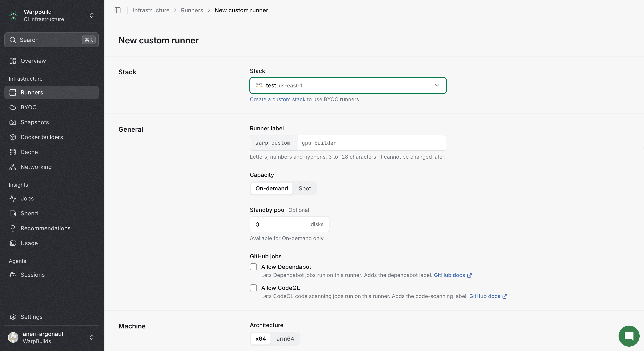644x351 pixels.
Task: Click the Sessions bot icon
Action: 13,275
